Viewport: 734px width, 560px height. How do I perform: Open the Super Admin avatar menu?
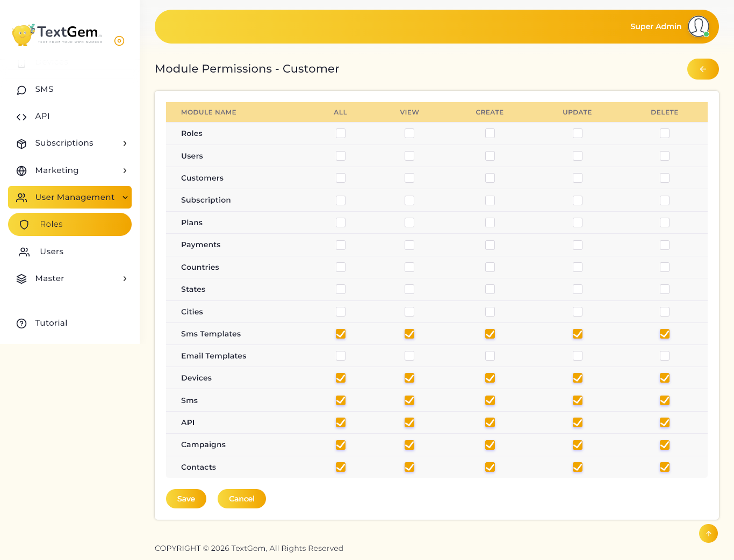pyautogui.click(x=699, y=26)
